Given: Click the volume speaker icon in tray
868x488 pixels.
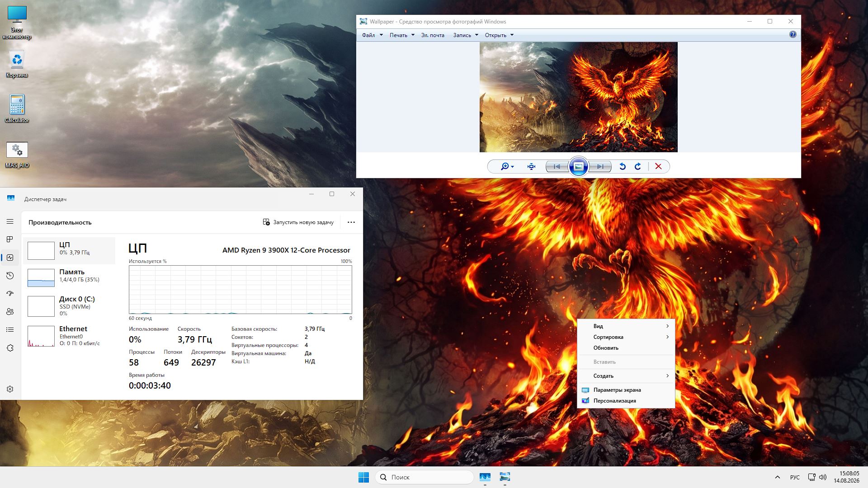Looking at the screenshot, I should [x=823, y=477].
